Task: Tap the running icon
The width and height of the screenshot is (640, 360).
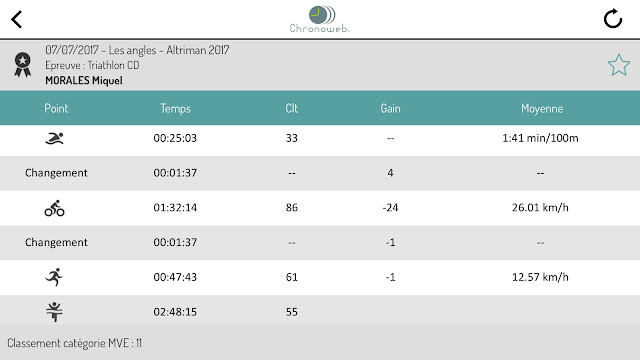Action: click(54, 277)
